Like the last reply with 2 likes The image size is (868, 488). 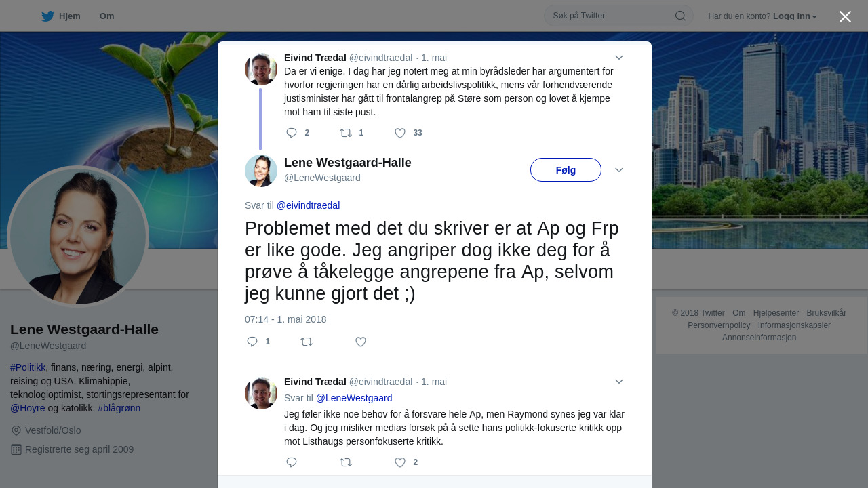click(400, 462)
